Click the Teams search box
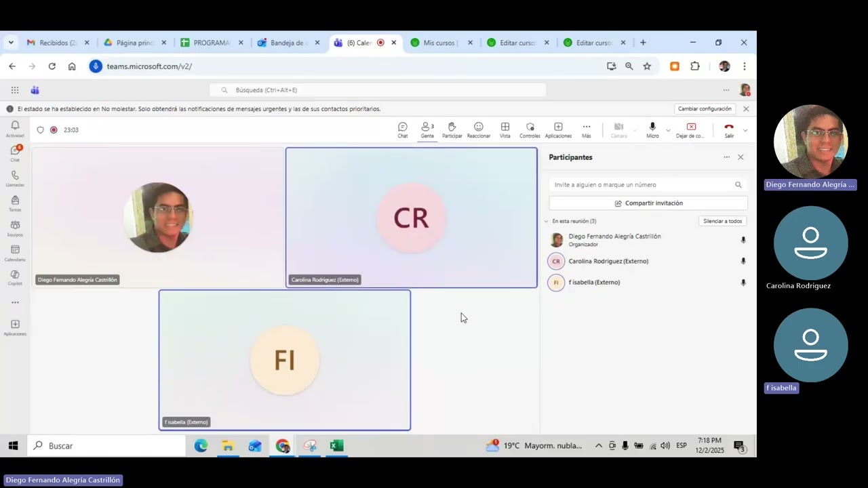Viewport: 868px width, 488px height. coord(378,89)
